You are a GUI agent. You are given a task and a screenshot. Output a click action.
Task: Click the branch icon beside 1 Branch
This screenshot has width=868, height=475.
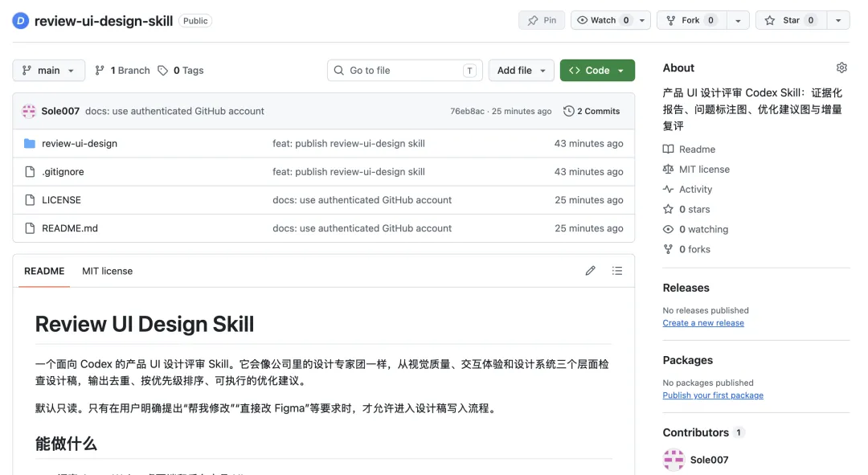(x=100, y=70)
